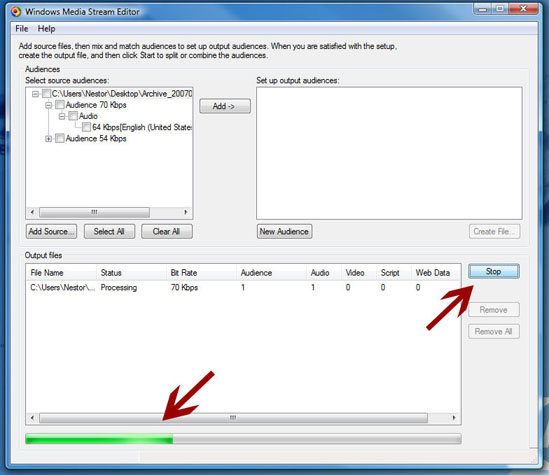Image resolution: width=549 pixels, height=475 pixels.
Task: Click right arrow of source audiences scrollbar
Action: coord(186,212)
